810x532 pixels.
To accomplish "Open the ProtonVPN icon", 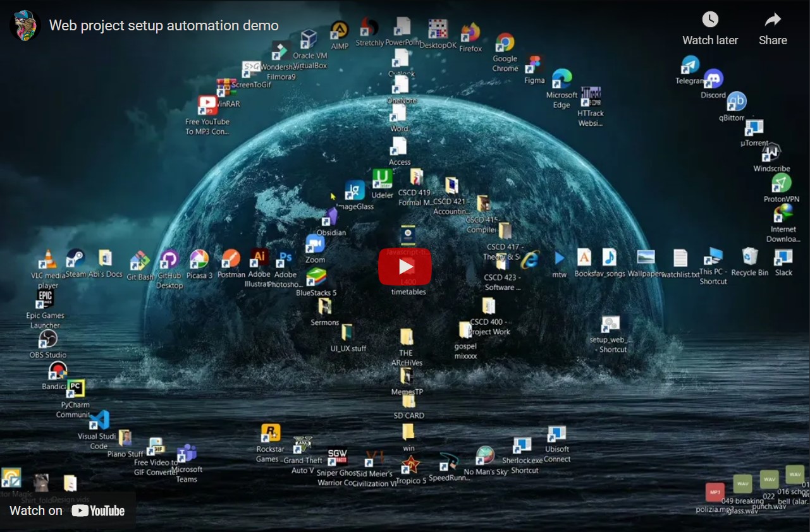I will coord(782,183).
